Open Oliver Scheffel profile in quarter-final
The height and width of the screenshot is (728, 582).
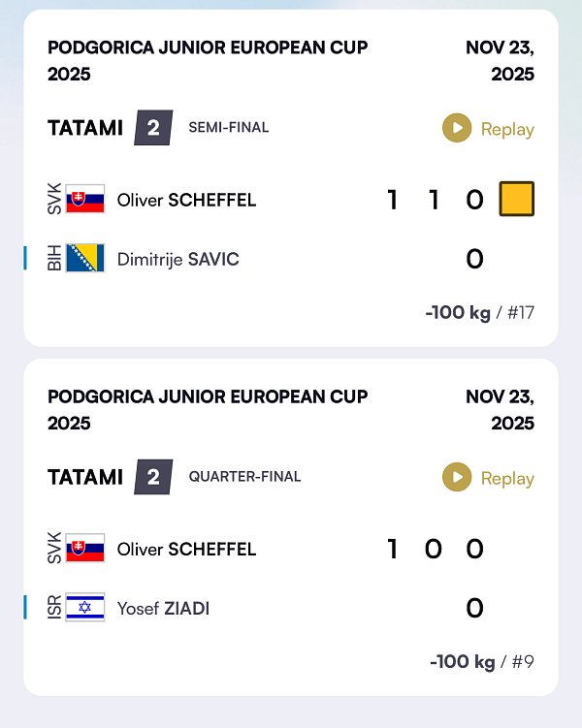coord(186,550)
